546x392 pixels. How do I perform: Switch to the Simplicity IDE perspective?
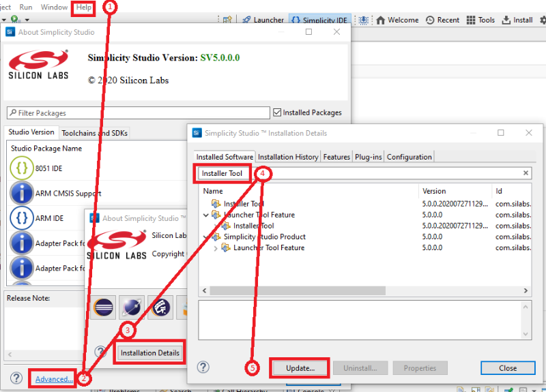pyautogui.click(x=319, y=20)
